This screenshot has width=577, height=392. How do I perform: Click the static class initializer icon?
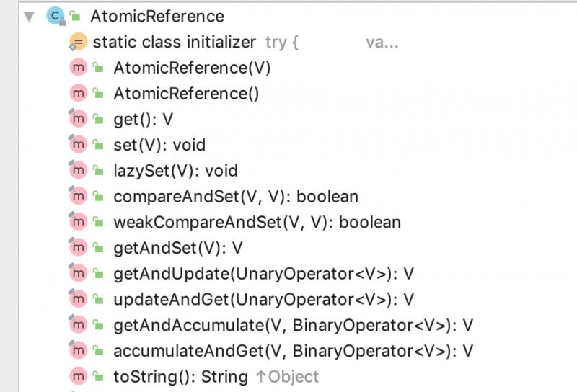point(78,42)
